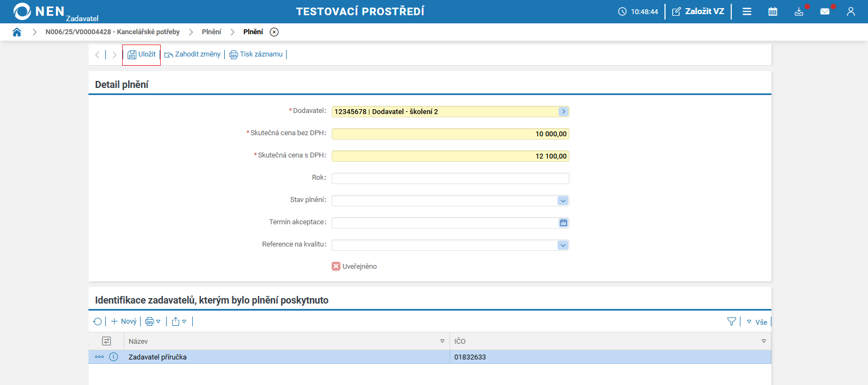Open print dropdown in list toolbar

pos(153,321)
